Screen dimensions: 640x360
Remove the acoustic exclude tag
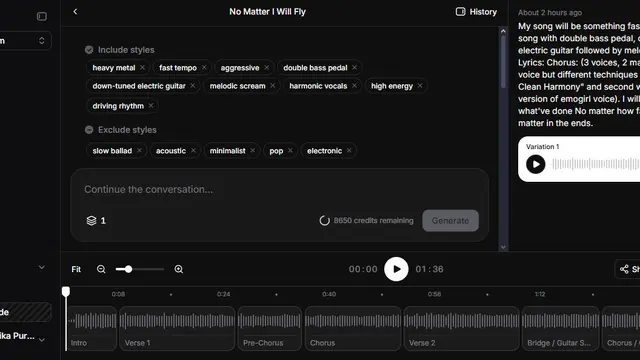point(193,151)
